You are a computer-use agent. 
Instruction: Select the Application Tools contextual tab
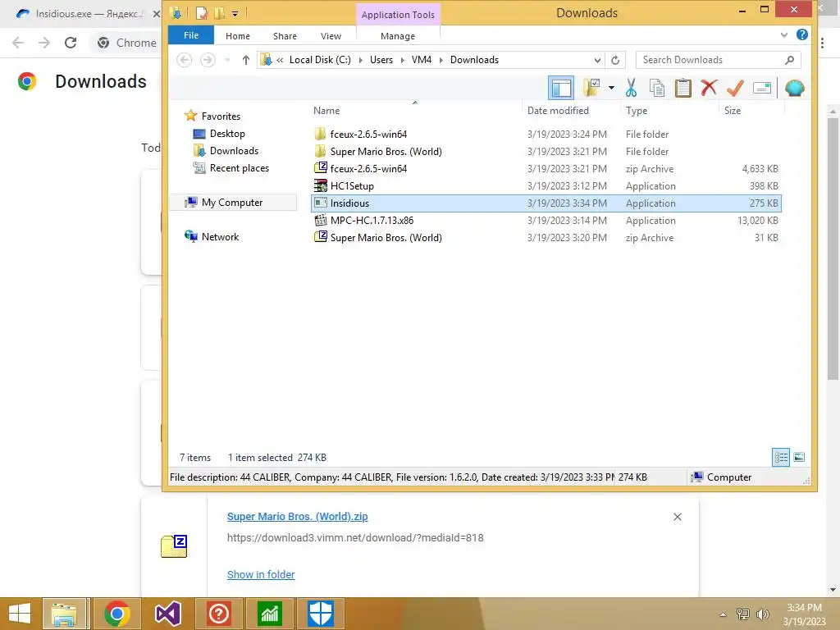(x=398, y=15)
